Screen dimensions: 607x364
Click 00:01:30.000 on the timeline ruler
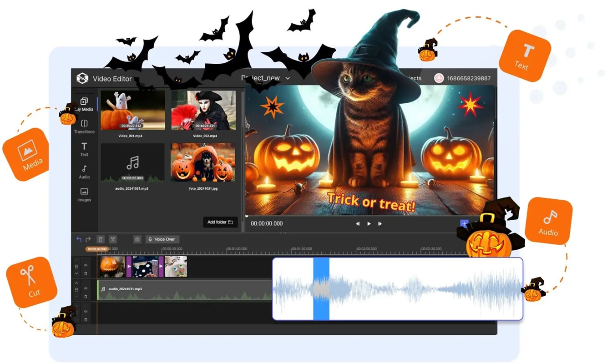click(302, 249)
